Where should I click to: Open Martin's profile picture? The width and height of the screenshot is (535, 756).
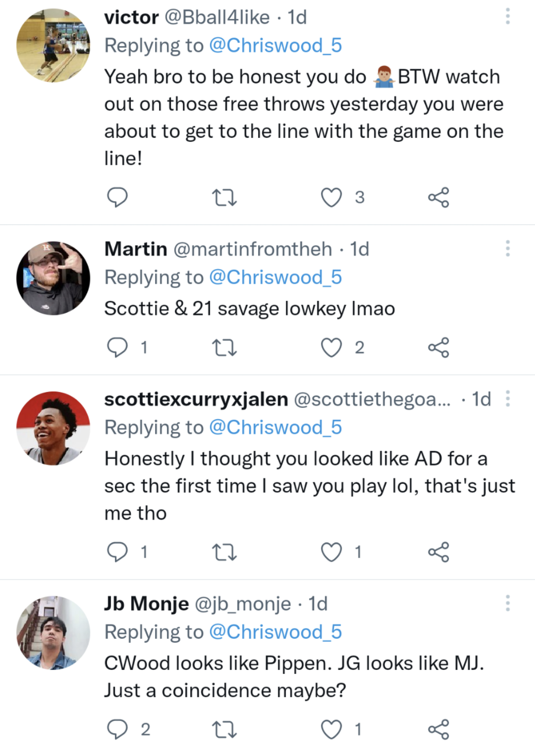[53, 278]
